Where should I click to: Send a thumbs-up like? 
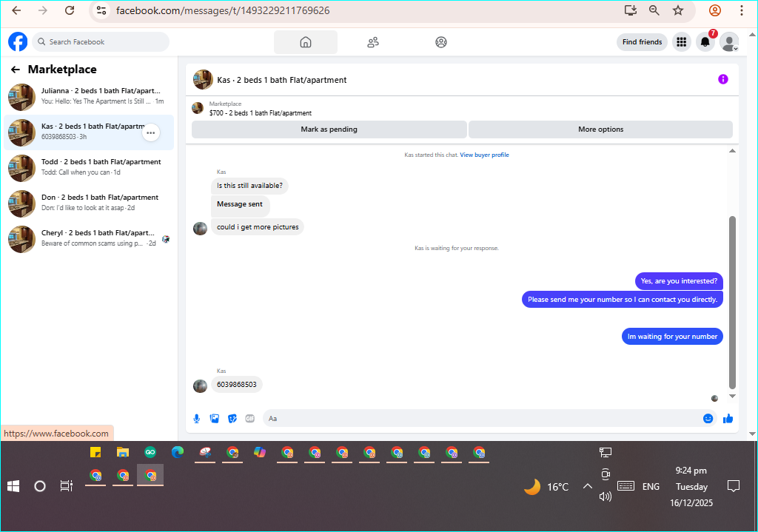(728, 419)
